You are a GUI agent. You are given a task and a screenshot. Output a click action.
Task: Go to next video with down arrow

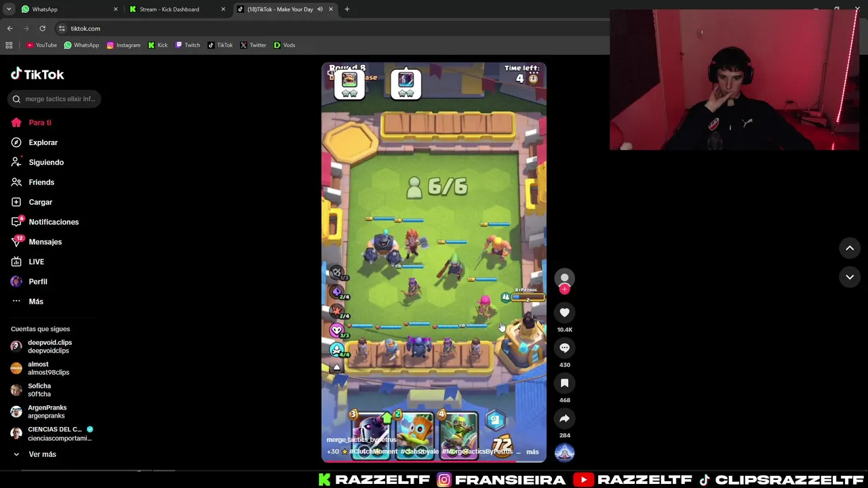click(x=850, y=277)
